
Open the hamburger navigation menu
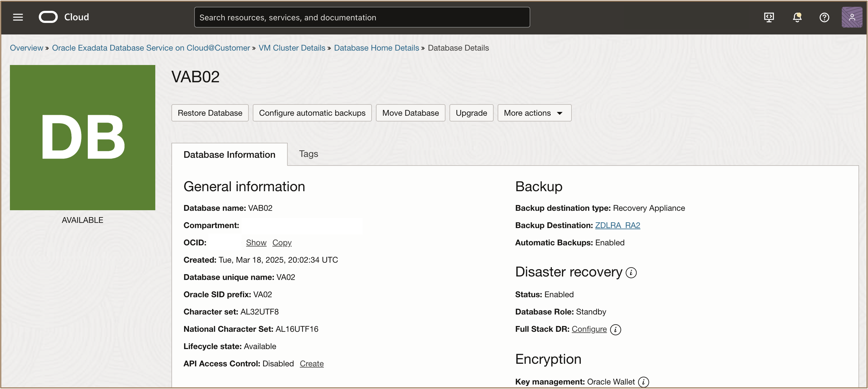[18, 17]
